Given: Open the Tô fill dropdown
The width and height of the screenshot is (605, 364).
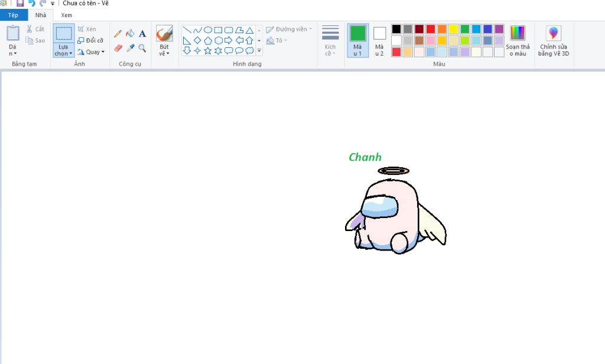Looking at the screenshot, I should 277,41.
